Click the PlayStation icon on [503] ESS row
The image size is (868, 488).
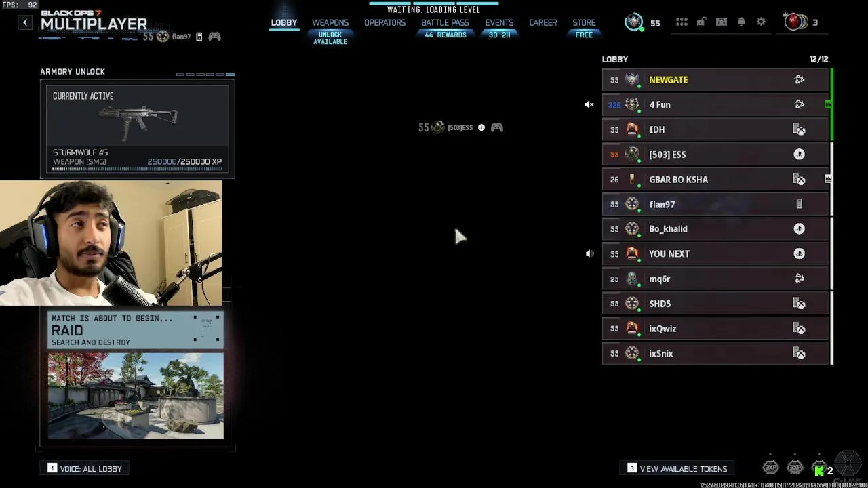(800, 155)
